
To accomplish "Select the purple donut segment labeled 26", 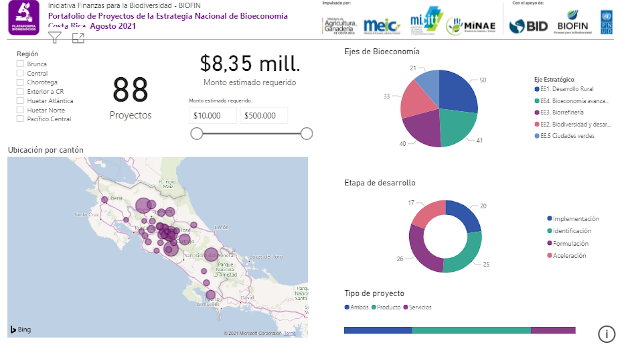I will coord(421,251).
